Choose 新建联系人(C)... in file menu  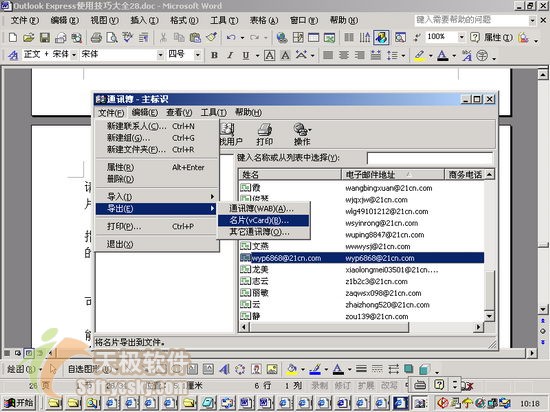pyautogui.click(x=157, y=126)
